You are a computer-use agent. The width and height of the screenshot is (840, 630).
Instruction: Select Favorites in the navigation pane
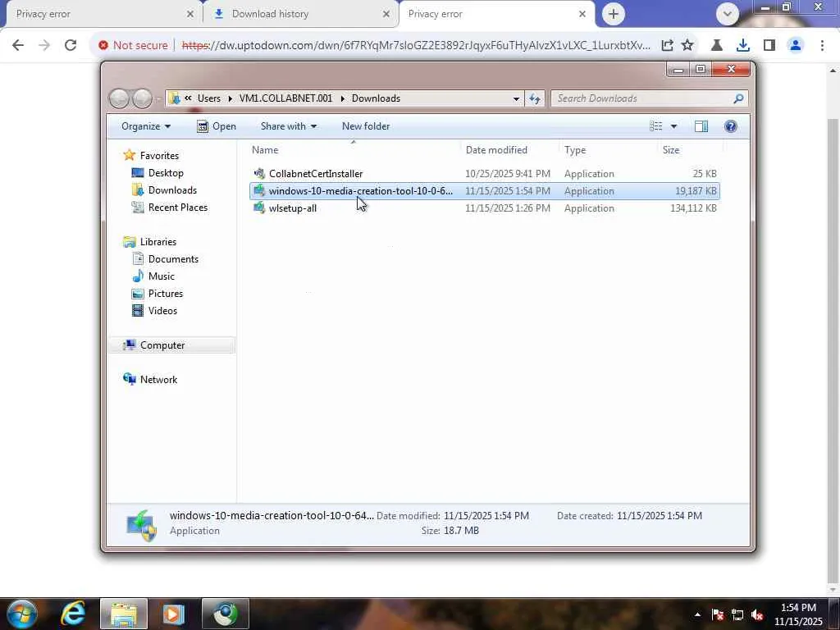point(159,156)
